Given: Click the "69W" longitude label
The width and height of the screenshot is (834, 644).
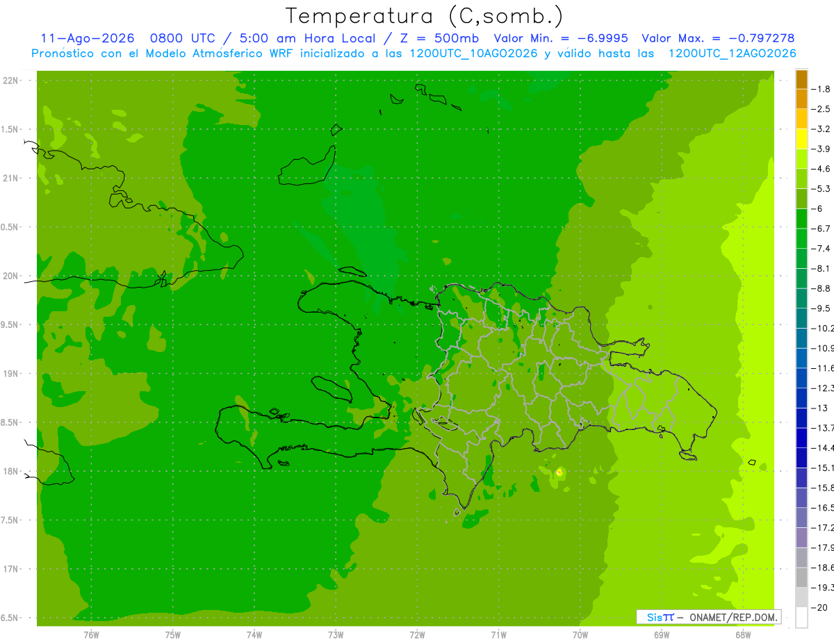Looking at the screenshot, I should [x=662, y=635].
